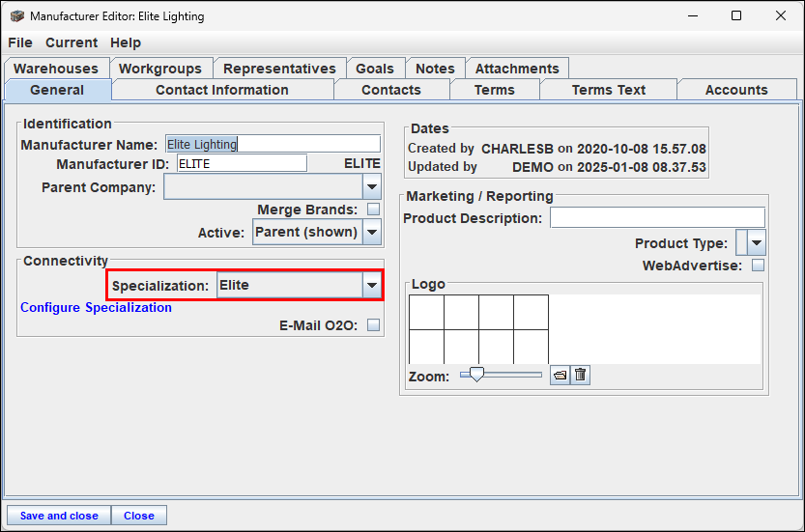
Task: Check the WebAdvertise checkbox
Action: (x=758, y=266)
